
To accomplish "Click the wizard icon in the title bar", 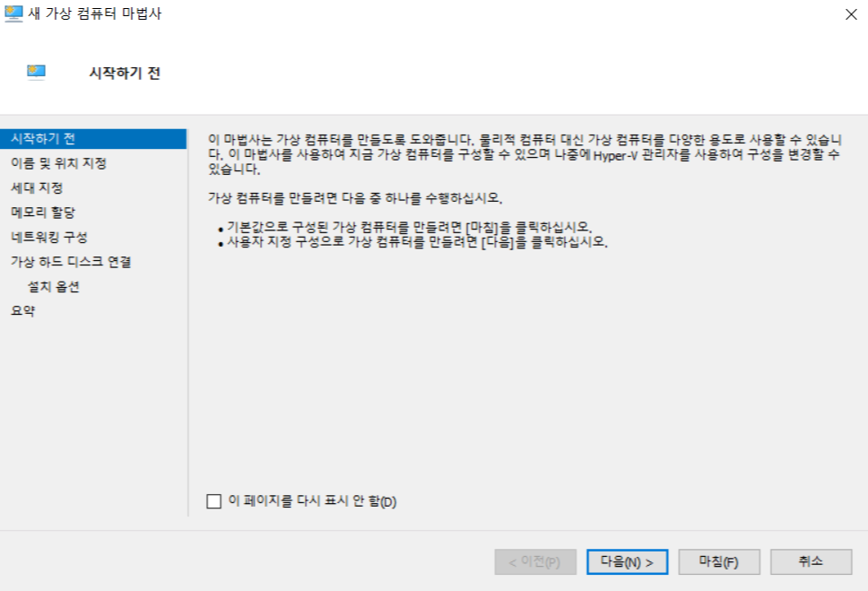I will tap(13, 13).
